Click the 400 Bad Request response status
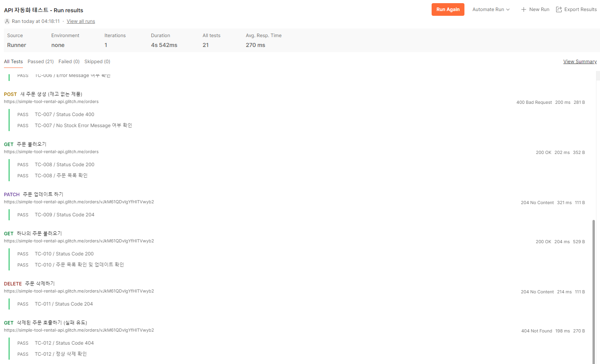This screenshot has width=600, height=364. pos(534,102)
